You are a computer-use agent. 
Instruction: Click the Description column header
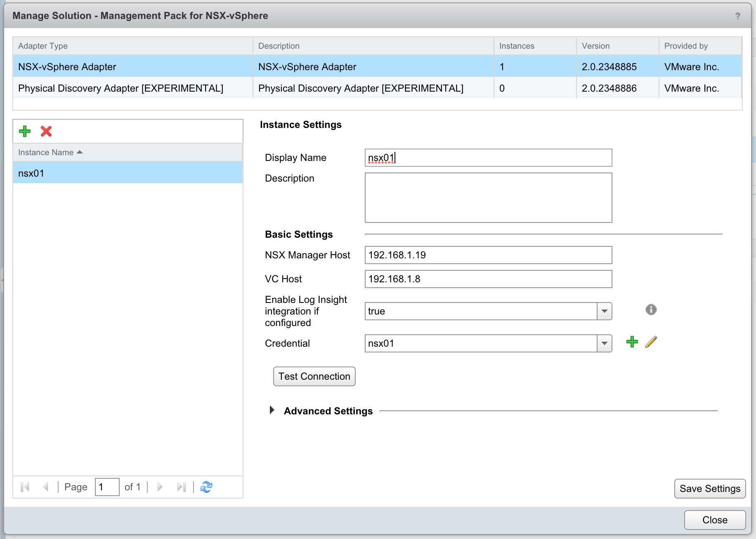pyautogui.click(x=373, y=46)
